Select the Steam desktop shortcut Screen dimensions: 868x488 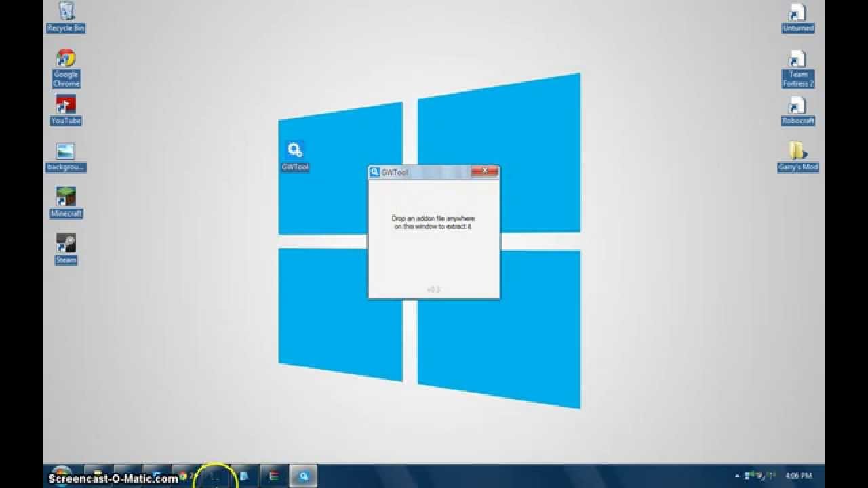[66, 249]
